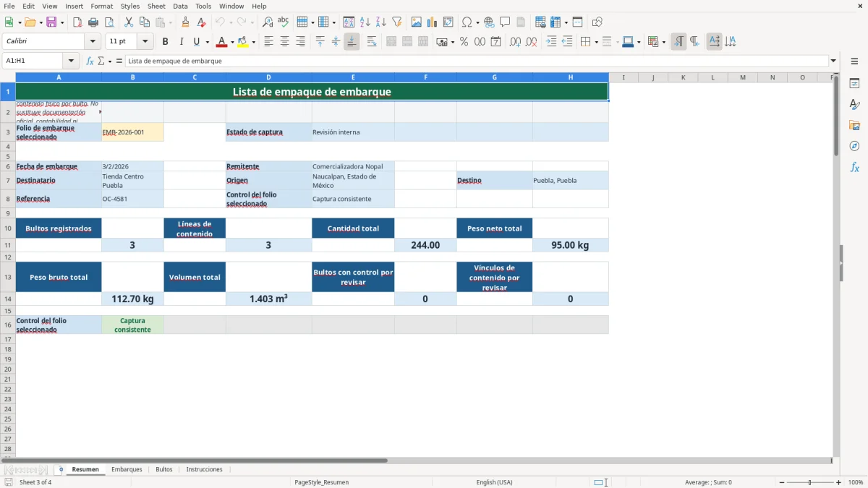868x488 pixels.
Task: Click English (USA) language in status bar
Action: 494,482
